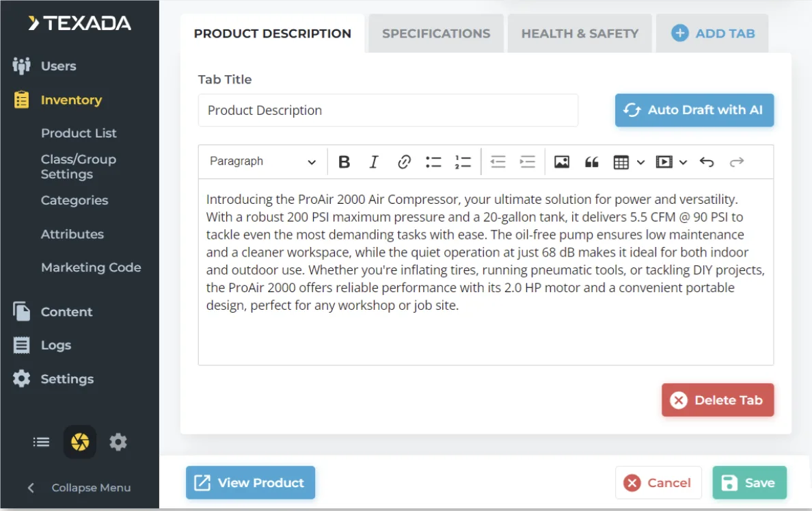Screen dimensions: 812x511
Task: Insert an image into the description
Action: coord(561,161)
